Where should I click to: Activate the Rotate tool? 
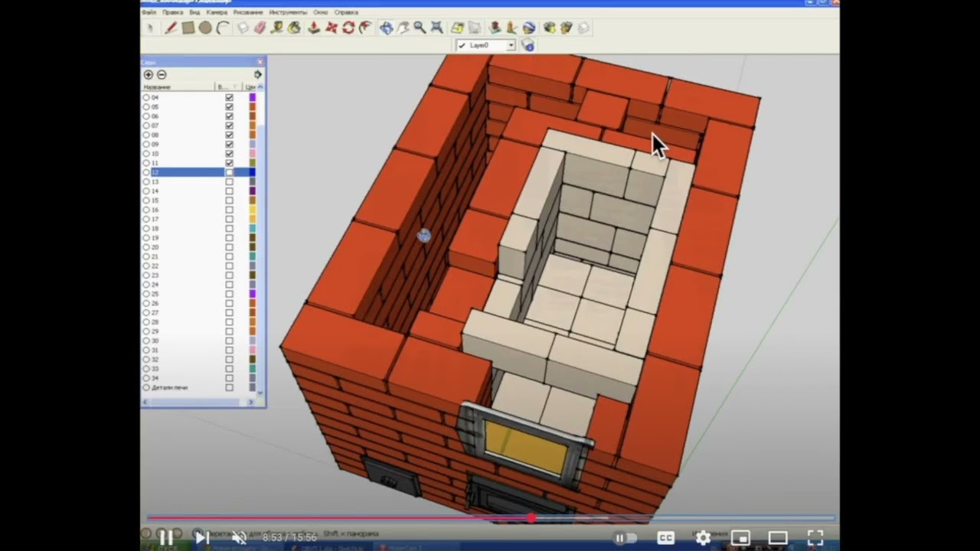coord(348,28)
